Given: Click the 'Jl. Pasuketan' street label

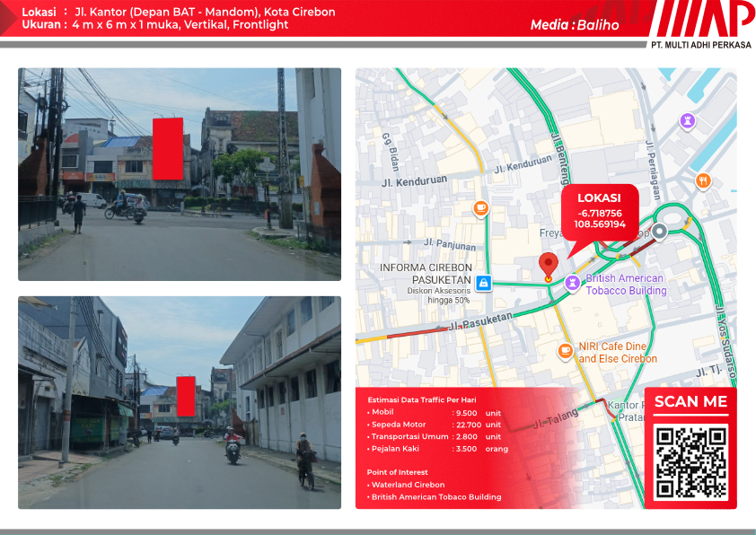Looking at the screenshot, I should coord(480,321).
